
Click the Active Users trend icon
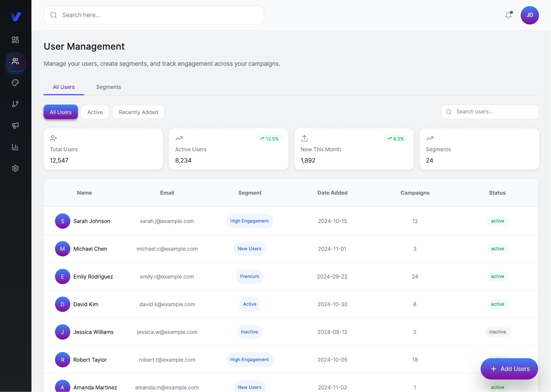click(179, 138)
